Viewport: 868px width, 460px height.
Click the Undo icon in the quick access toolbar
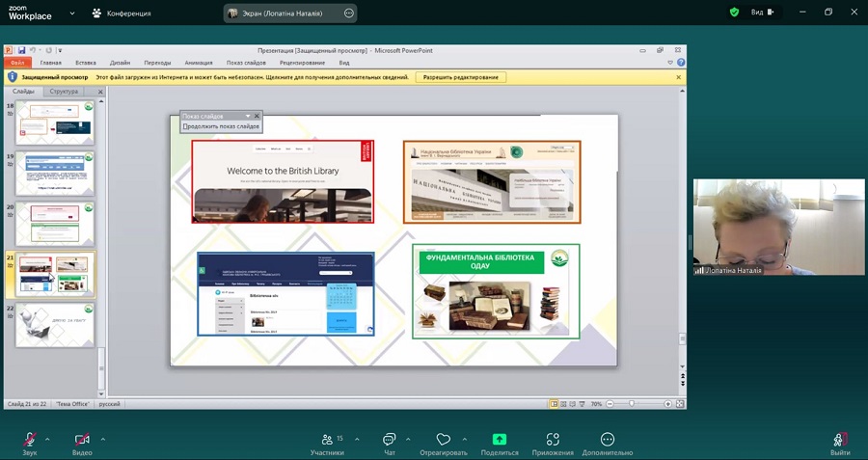coord(33,50)
